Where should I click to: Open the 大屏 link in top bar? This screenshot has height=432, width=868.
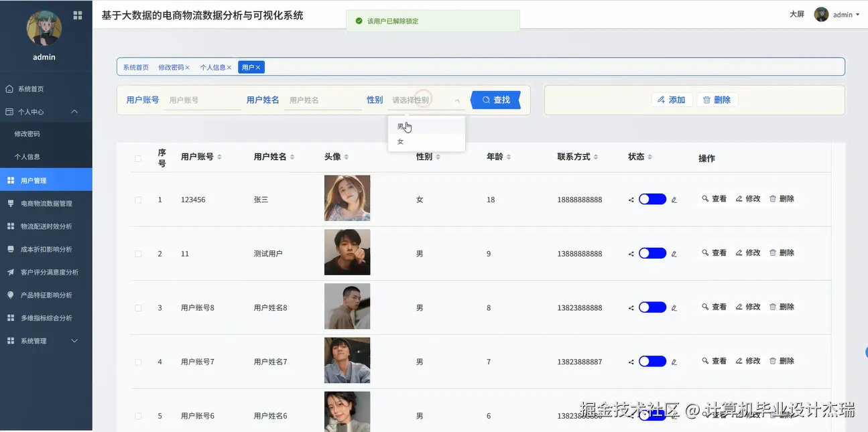pos(797,14)
